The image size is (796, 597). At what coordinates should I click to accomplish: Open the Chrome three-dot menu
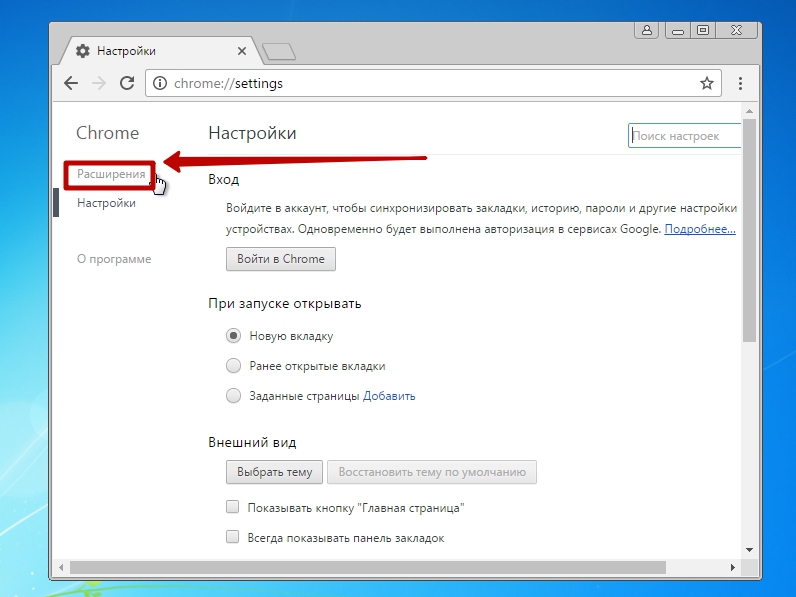point(740,83)
